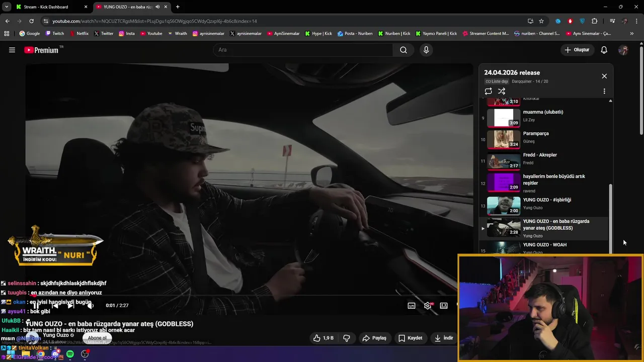Open the media controls toolbar icon
Image resolution: width=644 pixels, height=362 pixels.
(x=612, y=21)
